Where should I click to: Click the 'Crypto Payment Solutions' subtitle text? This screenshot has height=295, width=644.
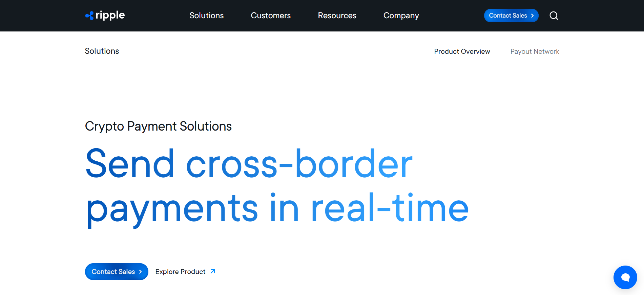tap(158, 127)
